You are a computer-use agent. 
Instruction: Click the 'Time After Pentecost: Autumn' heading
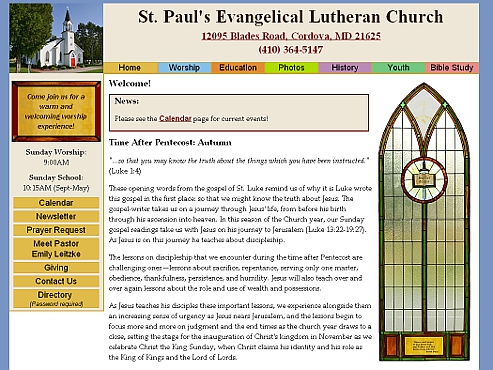click(x=170, y=143)
